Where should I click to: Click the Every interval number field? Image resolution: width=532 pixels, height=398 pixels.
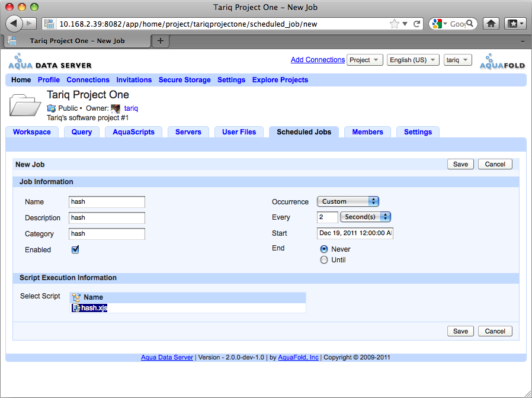328,217
